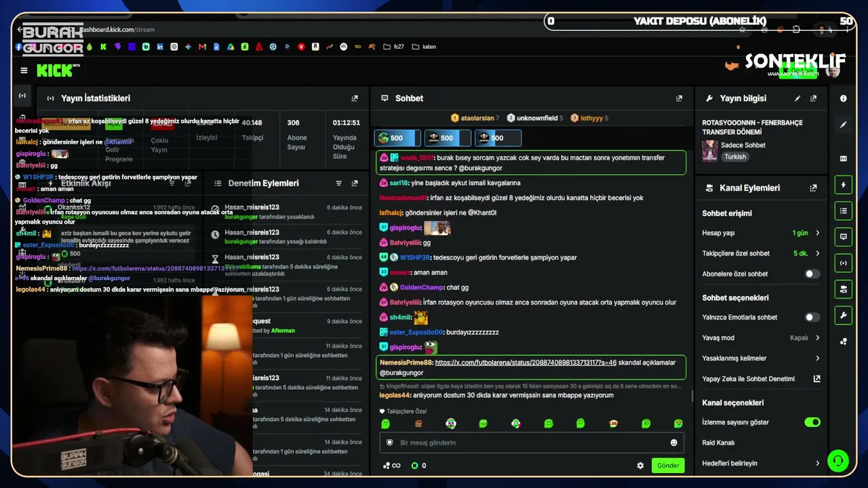Click the Gönder send button
This screenshot has height=488, width=868.
pyautogui.click(x=668, y=466)
